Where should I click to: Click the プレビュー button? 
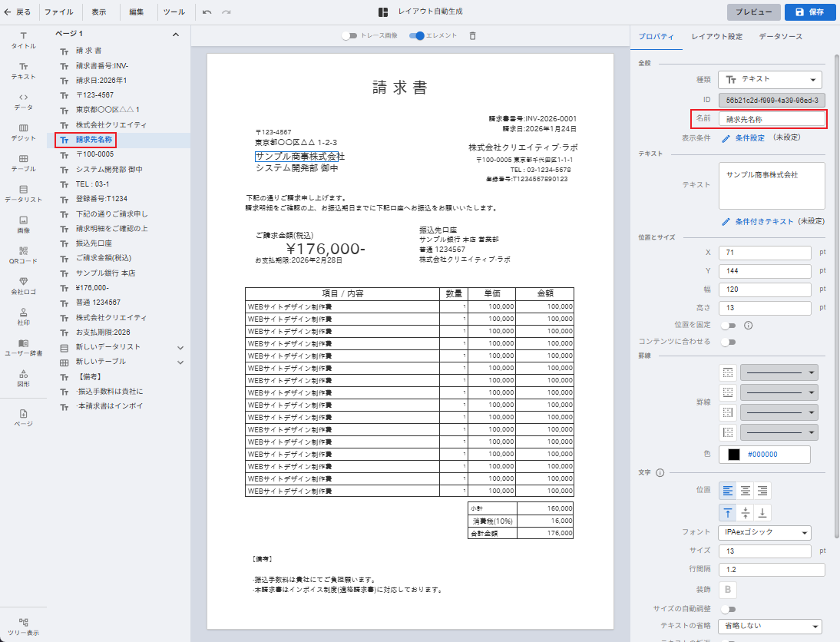tap(753, 12)
